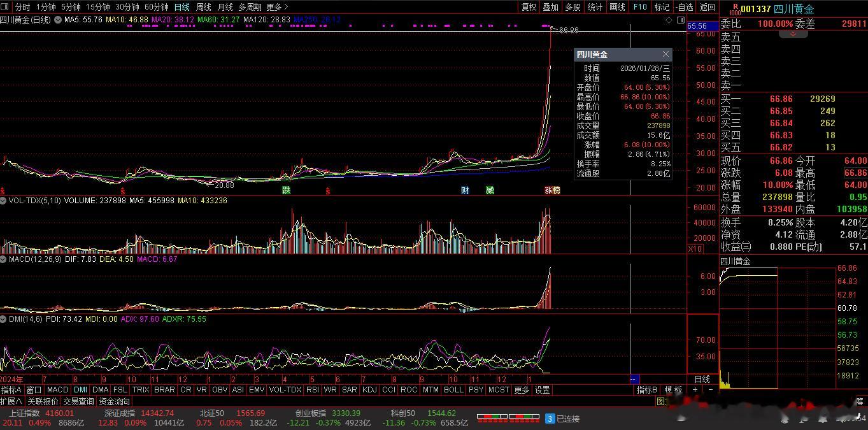Open the MA indicator dropdown beside 四川黄金(日线)
The height and width of the screenshot is (430, 868).
coord(58,20)
